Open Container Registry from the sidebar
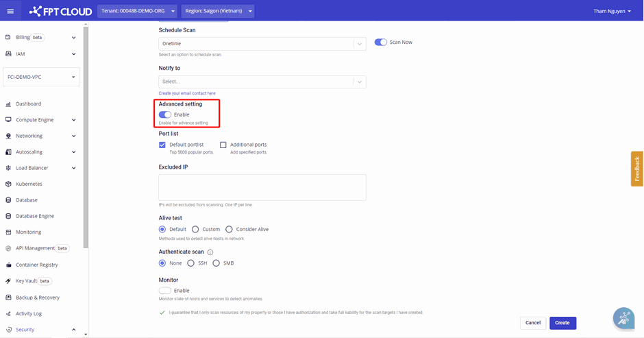The image size is (644, 338). [x=36, y=265]
